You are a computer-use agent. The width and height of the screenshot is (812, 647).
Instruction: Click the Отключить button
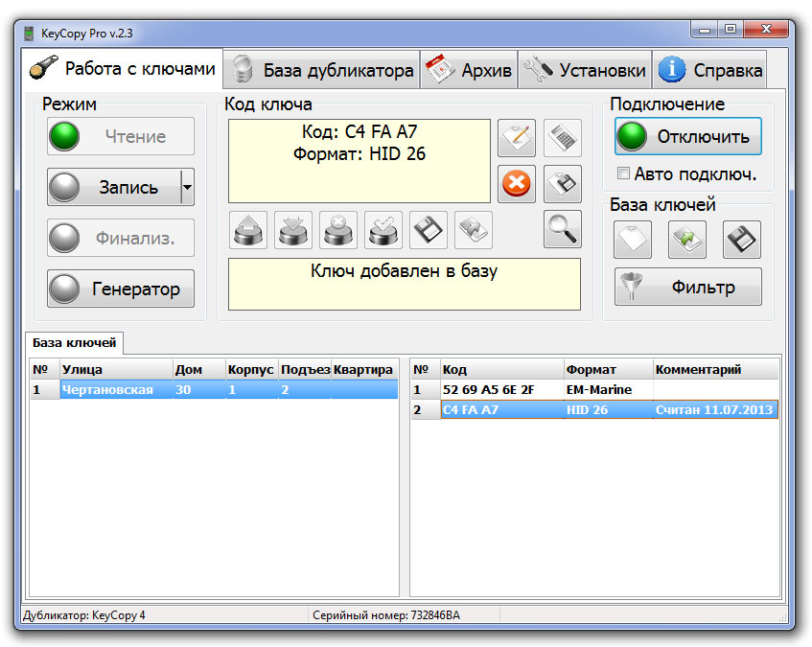click(x=688, y=136)
